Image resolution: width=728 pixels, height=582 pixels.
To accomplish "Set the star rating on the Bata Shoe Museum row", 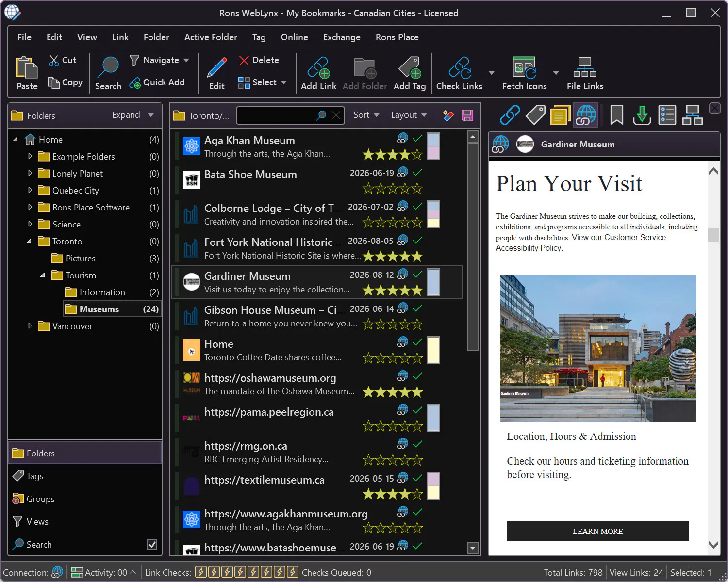I will pos(393,188).
